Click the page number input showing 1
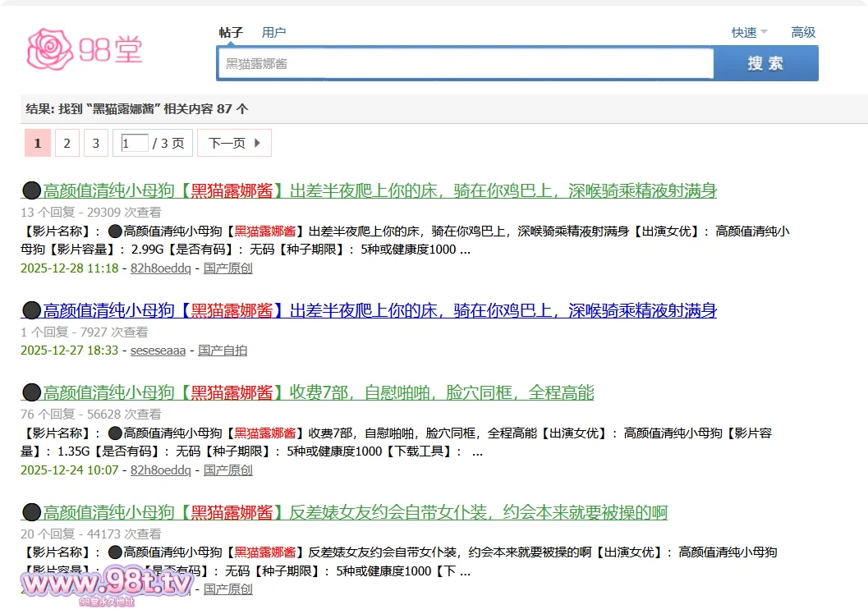This screenshot has height=614, width=868. [134, 142]
